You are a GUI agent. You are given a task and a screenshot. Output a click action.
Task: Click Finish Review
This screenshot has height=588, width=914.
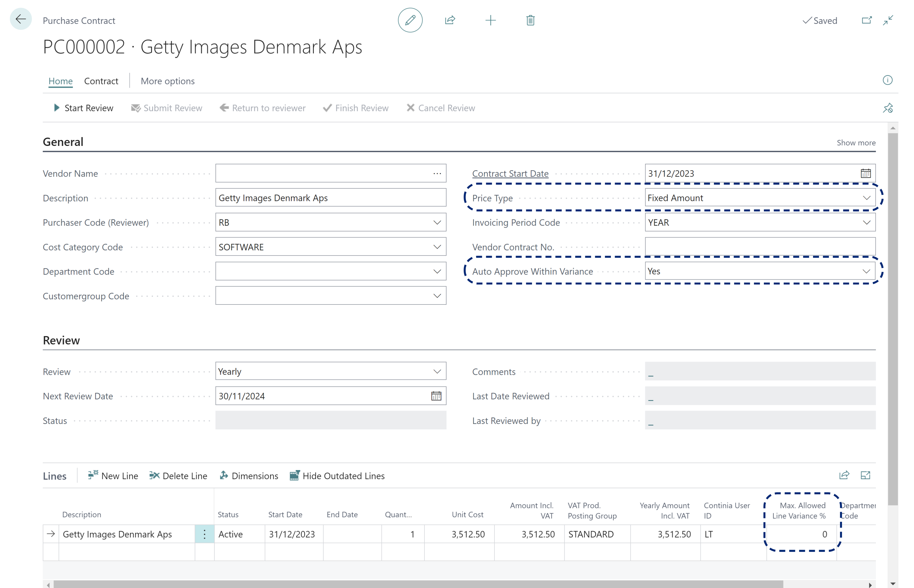click(356, 108)
